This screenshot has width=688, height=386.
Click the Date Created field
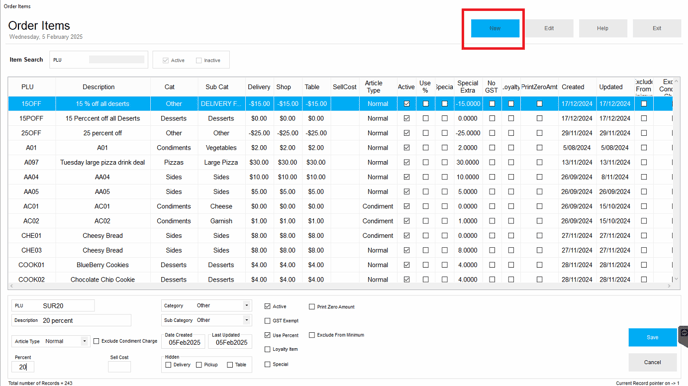pos(184,343)
